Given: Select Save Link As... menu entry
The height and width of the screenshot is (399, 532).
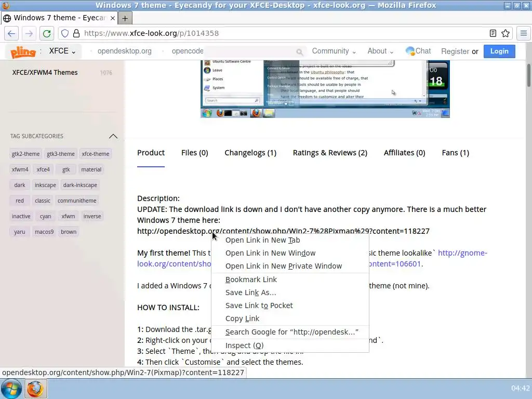Looking at the screenshot, I should tap(290, 292).
